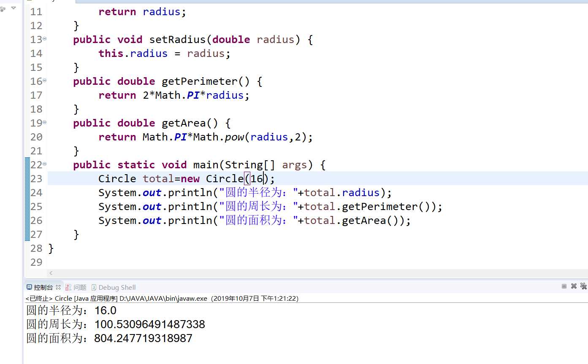Click console output "圆的面积为：804.247719318987"
Screen dimensions: 588x364
[109, 338]
